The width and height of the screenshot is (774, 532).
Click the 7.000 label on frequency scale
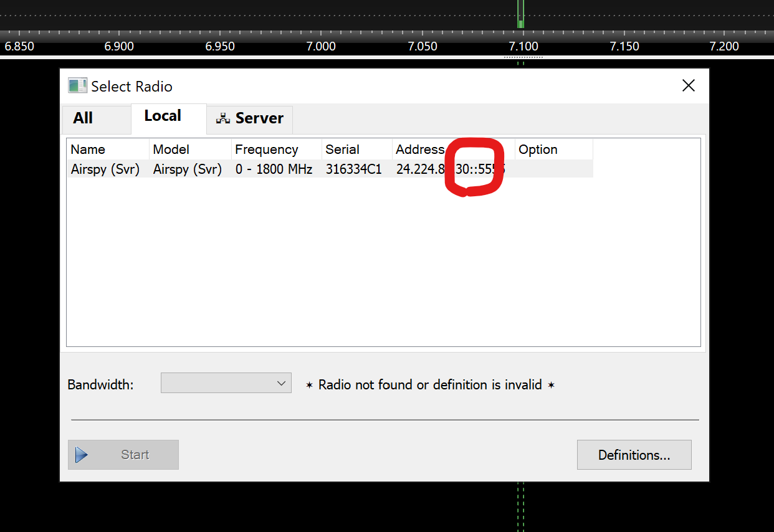point(321,46)
